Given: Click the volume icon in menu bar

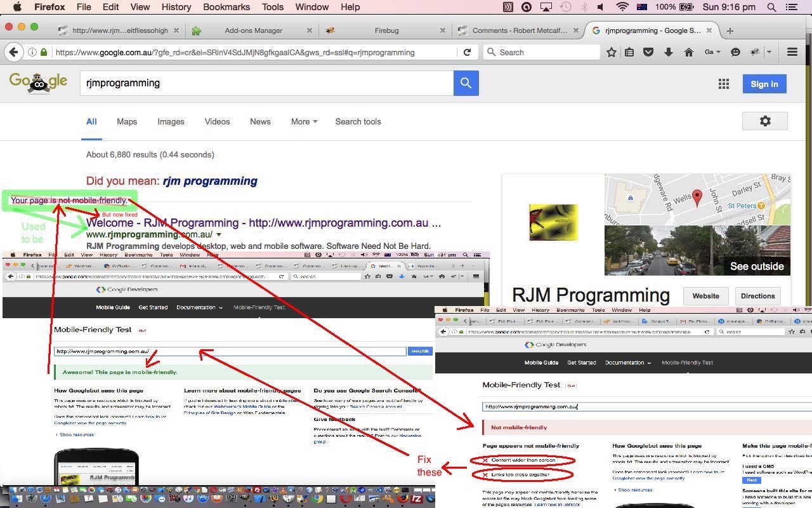Looking at the screenshot, I should pos(602,7).
